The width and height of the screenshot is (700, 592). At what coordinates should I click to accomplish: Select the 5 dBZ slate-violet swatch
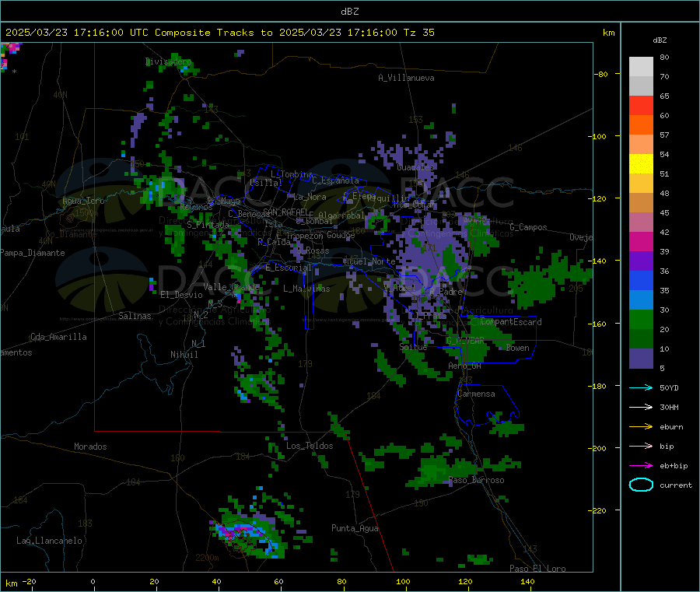click(641, 359)
